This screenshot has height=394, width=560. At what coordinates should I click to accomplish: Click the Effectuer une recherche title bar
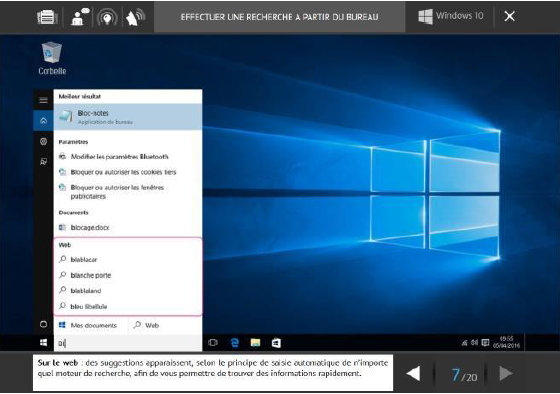tap(279, 17)
